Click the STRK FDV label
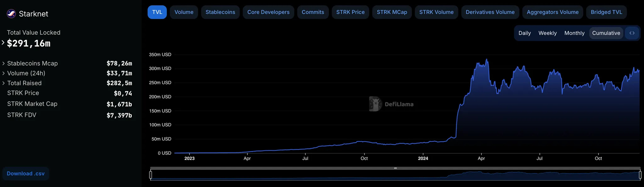This screenshot has width=644, height=187. point(22,115)
